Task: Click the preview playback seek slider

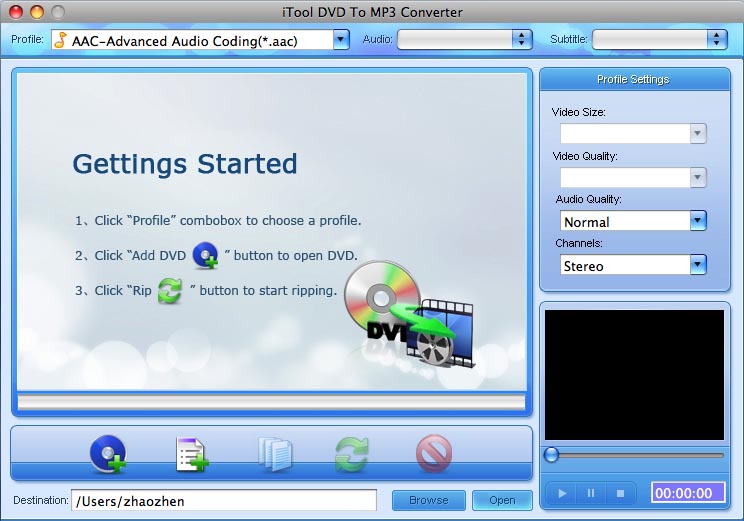Action: click(634, 455)
